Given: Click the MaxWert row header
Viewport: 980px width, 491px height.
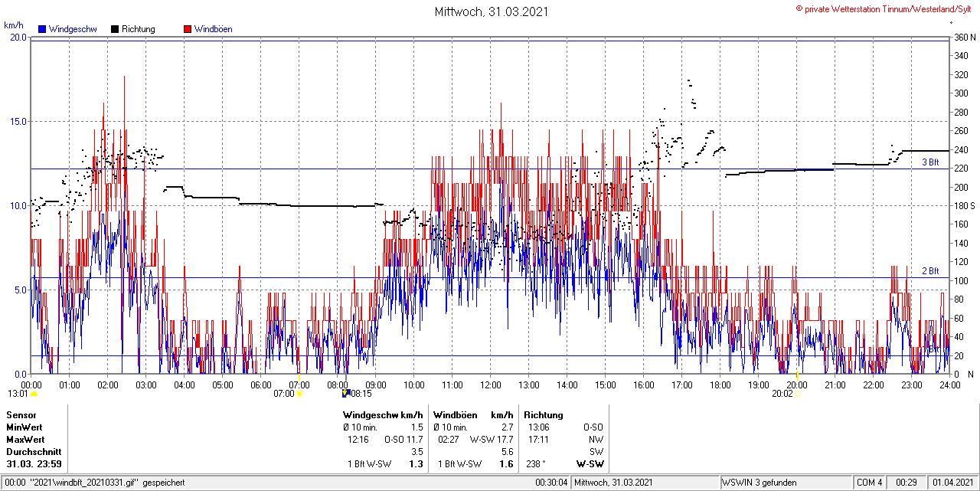Looking at the screenshot, I should (x=26, y=439).
